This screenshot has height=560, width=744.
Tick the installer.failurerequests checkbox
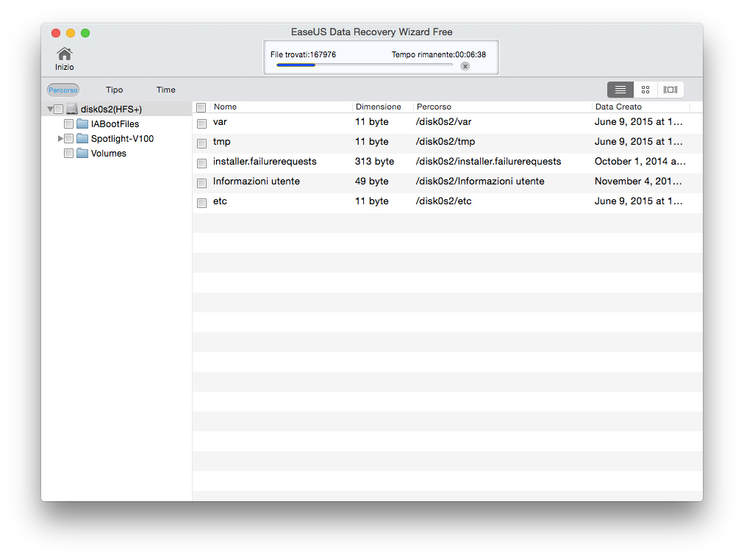pos(201,163)
